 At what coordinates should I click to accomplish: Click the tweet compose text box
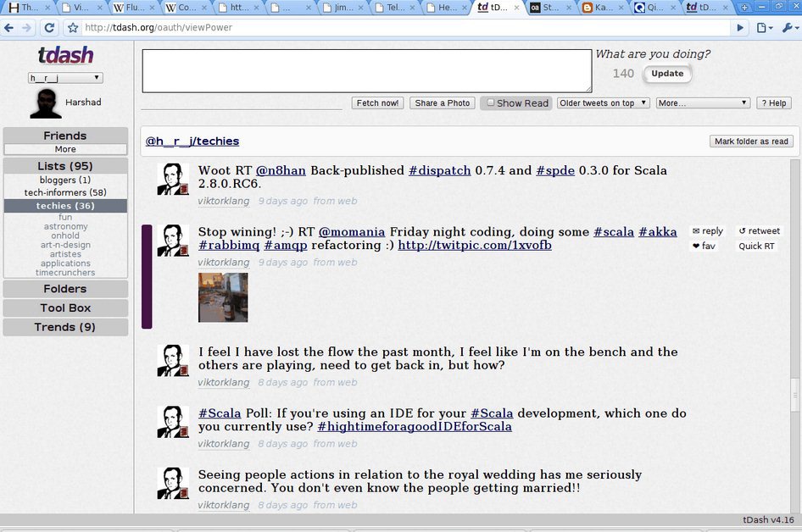pos(367,71)
